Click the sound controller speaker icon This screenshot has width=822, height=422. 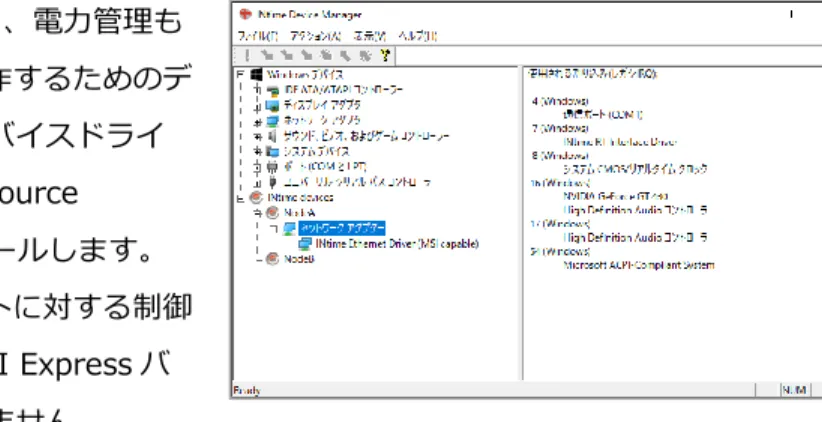272,136
